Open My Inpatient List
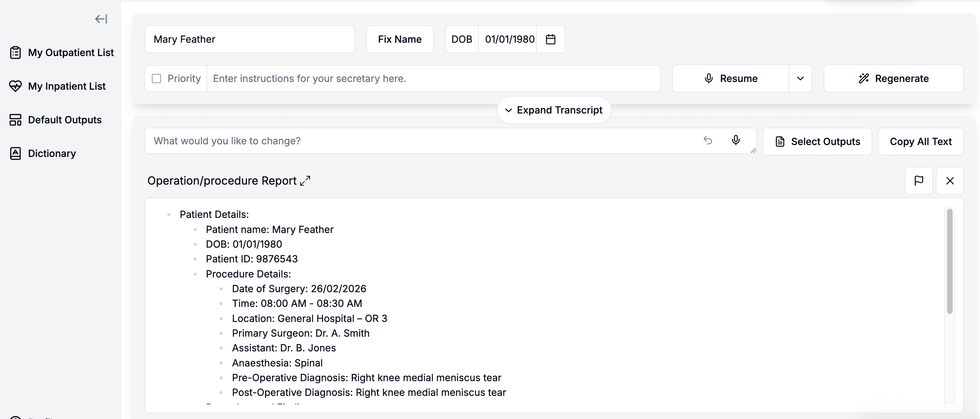This screenshot has width=980, height=419. click(57, 86)
